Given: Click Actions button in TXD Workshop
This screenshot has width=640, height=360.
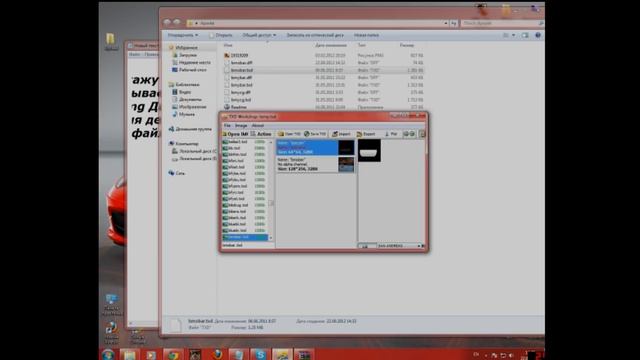Looking at the screenshot, I should [x=261, y=134].
